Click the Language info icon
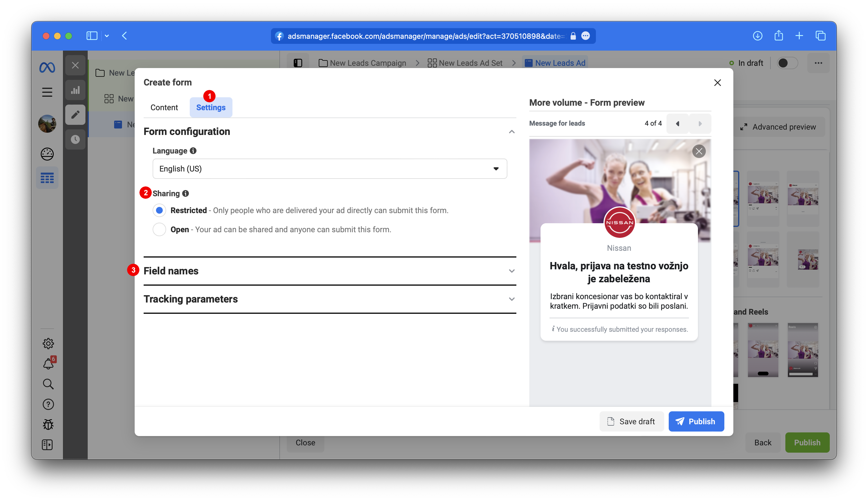 (193, 151)
